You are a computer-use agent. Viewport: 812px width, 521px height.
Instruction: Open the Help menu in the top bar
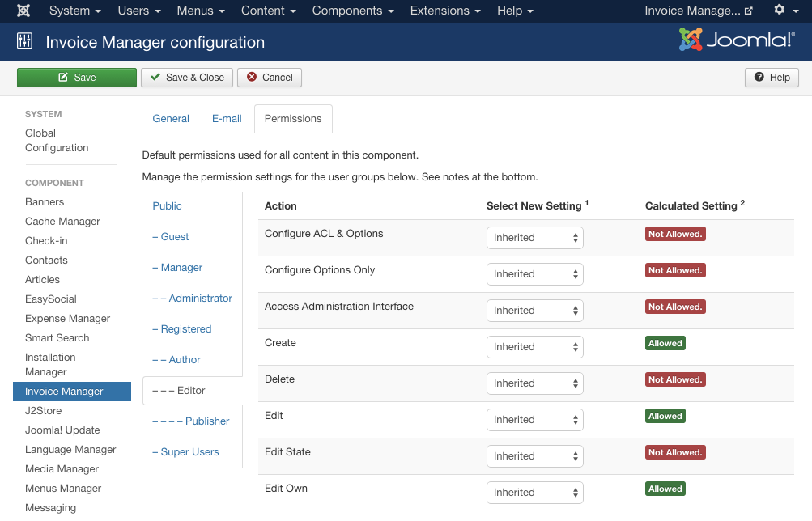pyautogui.click(x=515, y=11)
